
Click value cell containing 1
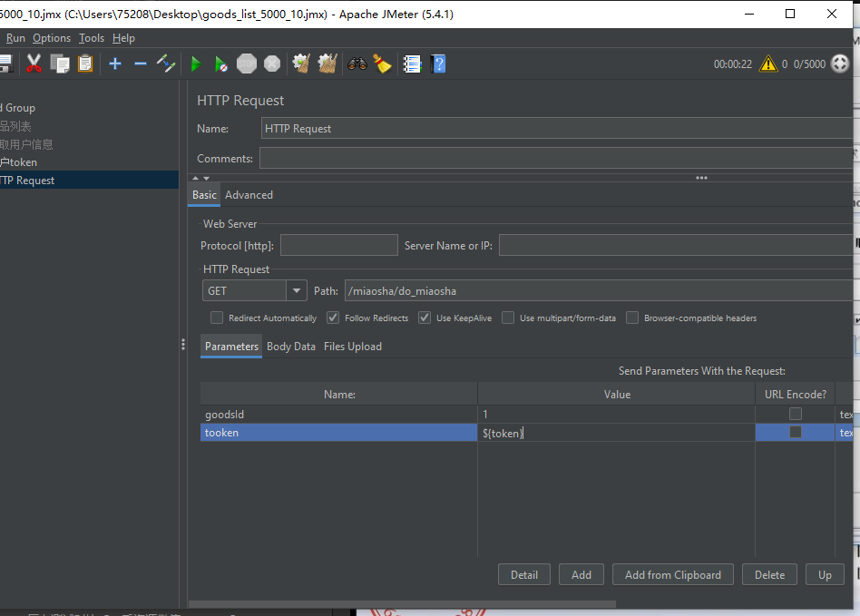[x=617, y=414]
